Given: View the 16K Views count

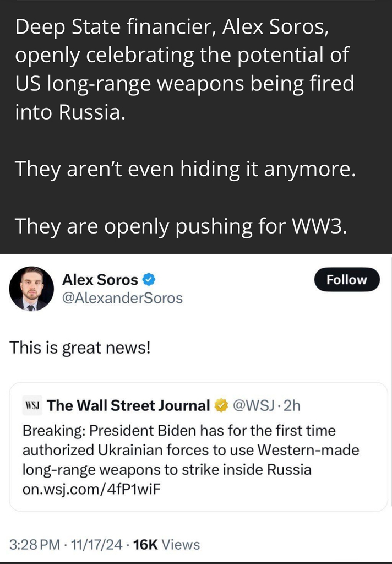Looking at the screenshot, I should coord(166,545).
